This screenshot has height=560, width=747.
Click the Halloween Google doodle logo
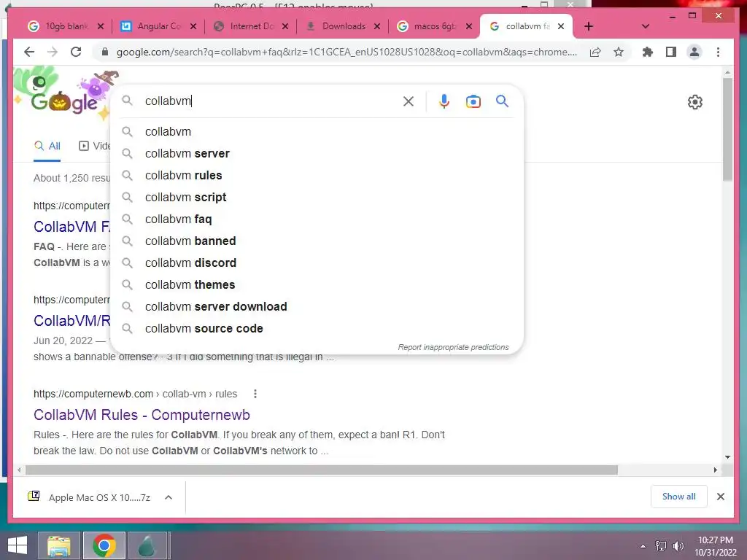pos(64,96)
